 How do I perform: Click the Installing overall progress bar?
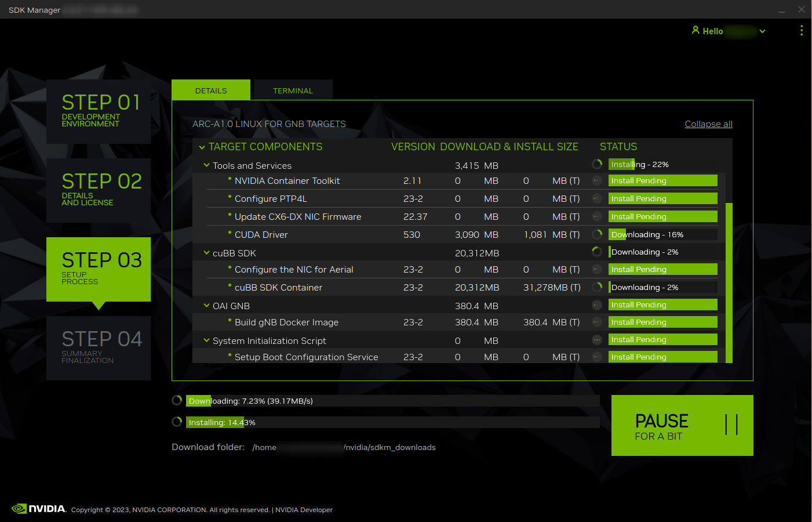click(392, 422)
